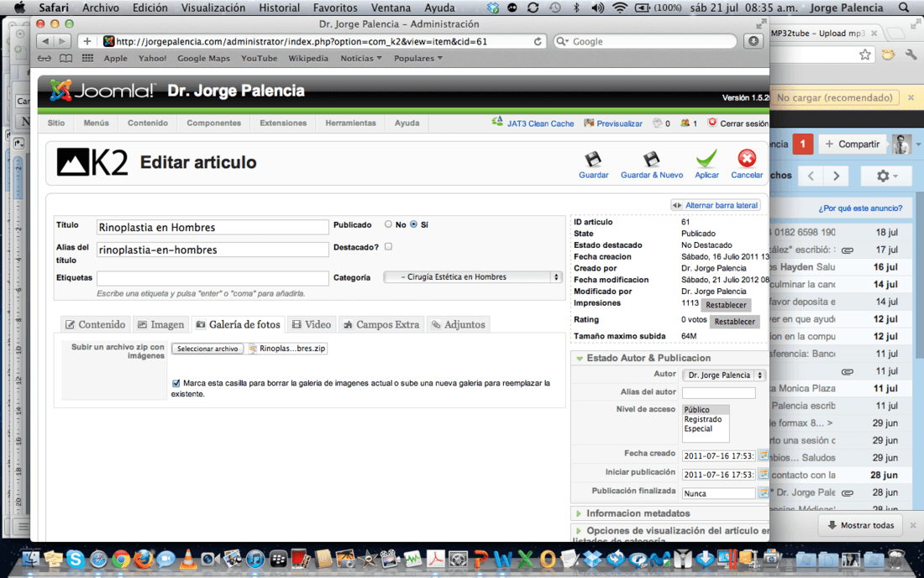Screen dimensions: 924x578
Task: Open calendar picker for Fecha creado
Action: [x=763, y=455]
